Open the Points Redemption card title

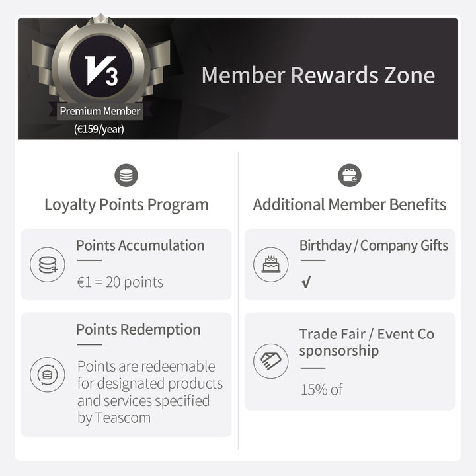click(x=138, y=329)
